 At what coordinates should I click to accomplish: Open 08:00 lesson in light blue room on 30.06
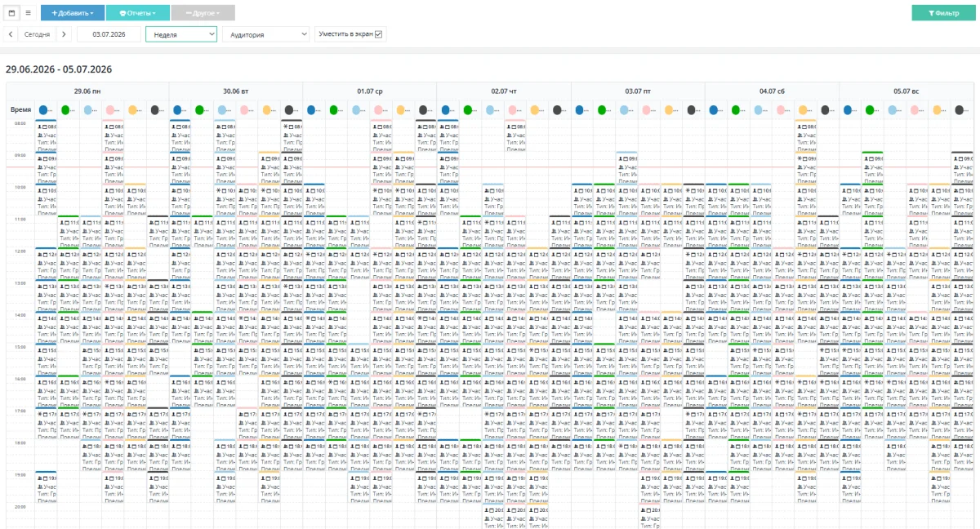225,136
